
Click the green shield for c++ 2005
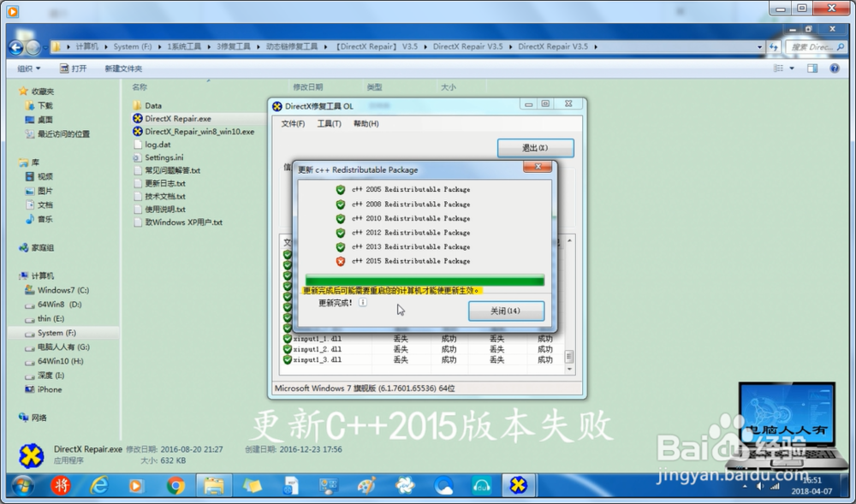point(341,190)
